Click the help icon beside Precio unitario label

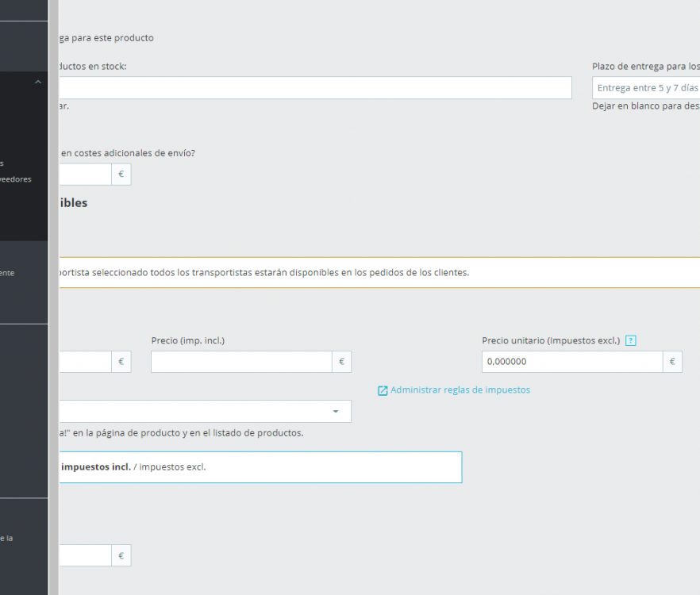tap(630, 340)
